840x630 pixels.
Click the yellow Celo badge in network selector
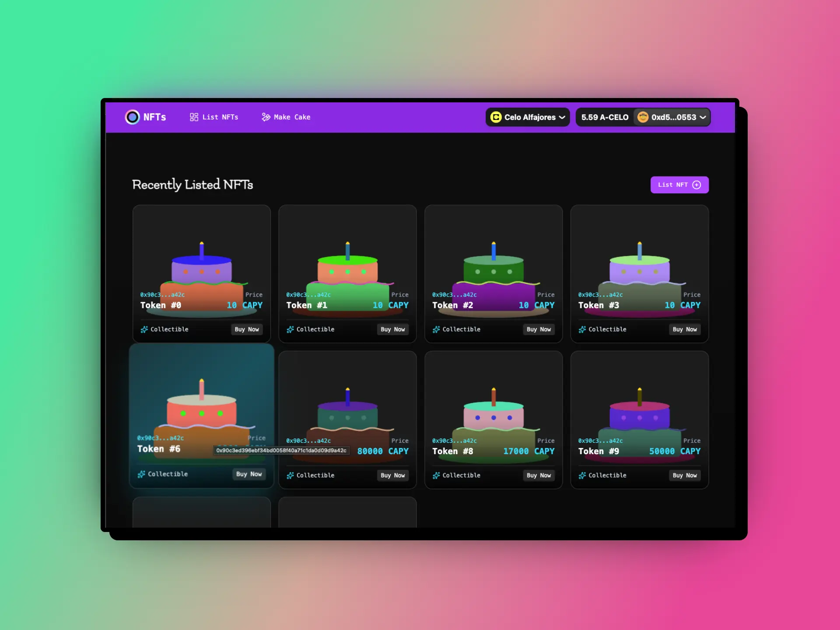click(x=496, y=117)
